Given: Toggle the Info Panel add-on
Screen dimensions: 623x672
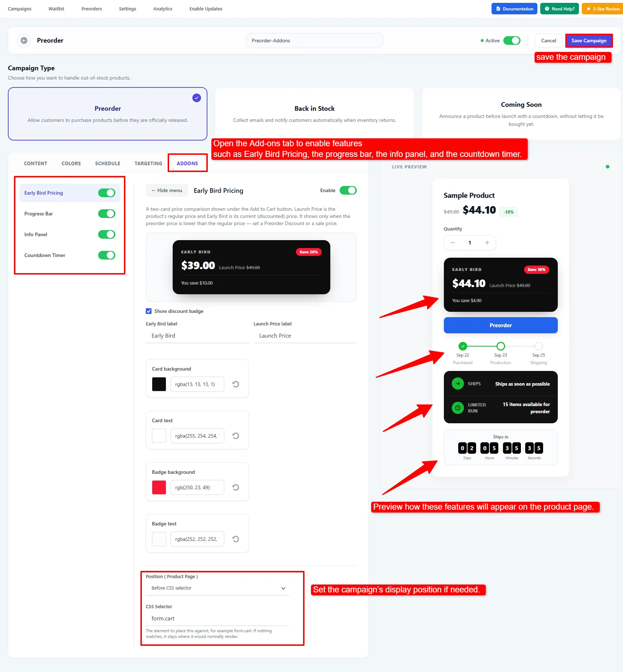Looking at the screenshot, I should [107, 234].
